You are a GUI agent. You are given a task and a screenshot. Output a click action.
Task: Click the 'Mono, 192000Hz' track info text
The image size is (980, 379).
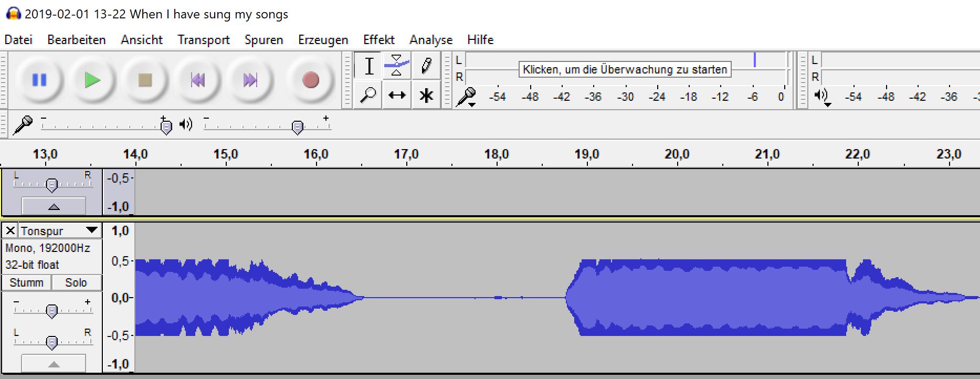click(48, 248)
